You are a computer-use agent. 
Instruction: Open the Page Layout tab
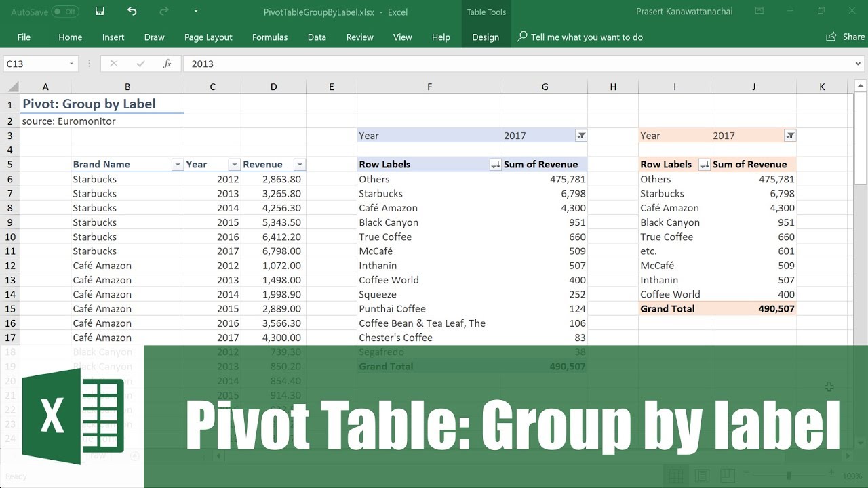pyautogui.click(x=208, y=37)
